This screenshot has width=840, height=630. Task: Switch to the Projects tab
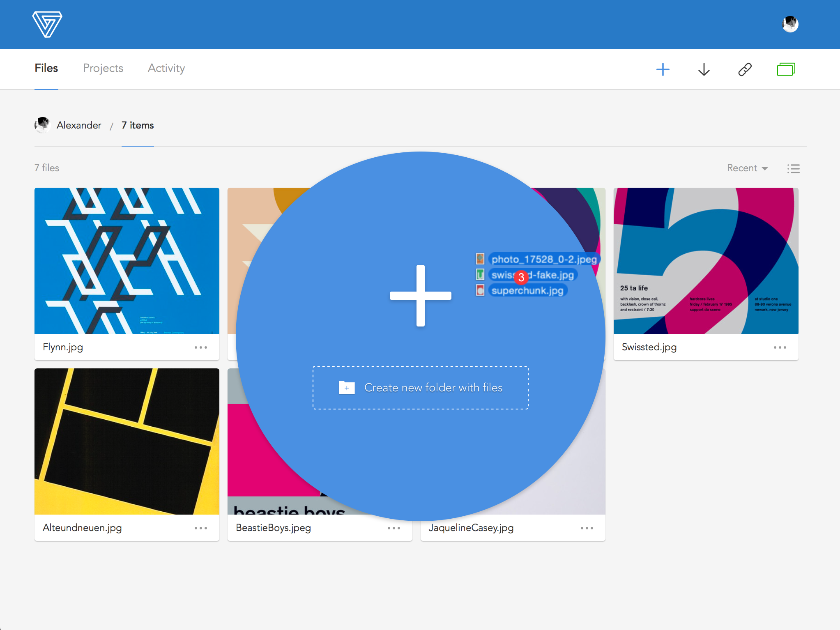(103, 68)
